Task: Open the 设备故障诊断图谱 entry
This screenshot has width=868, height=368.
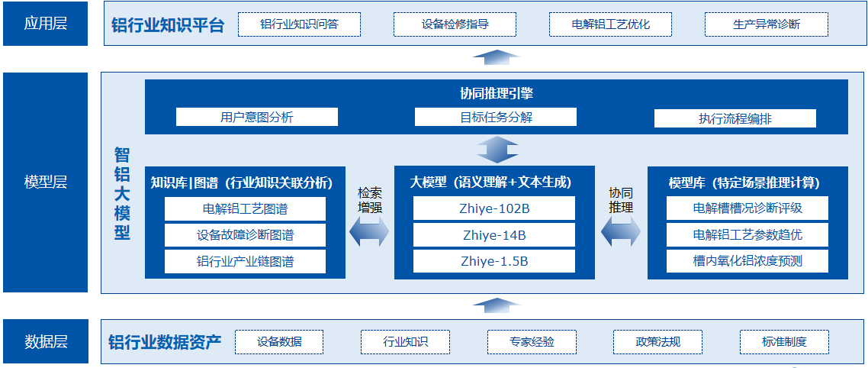Action: coord(245,235)
